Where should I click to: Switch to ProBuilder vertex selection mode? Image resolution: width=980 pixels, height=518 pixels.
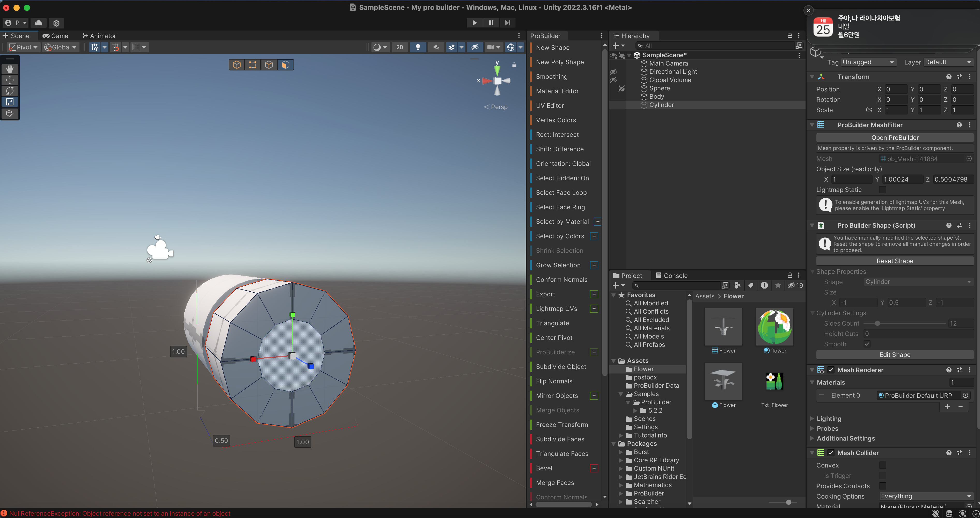pos(253,65)
